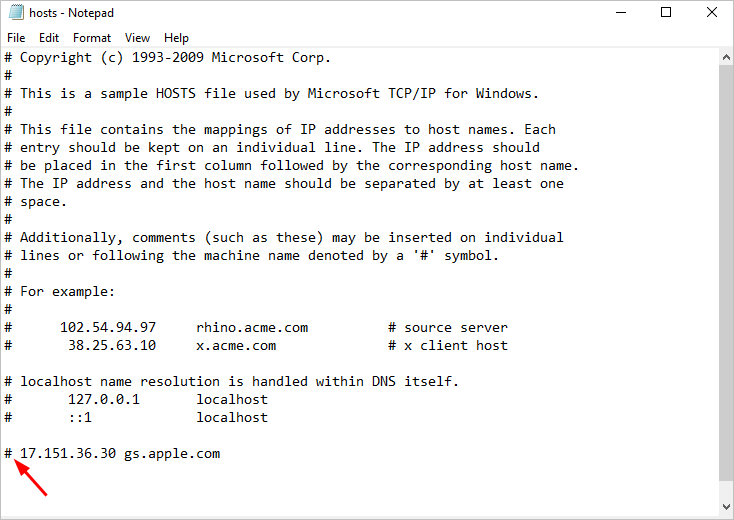The width and height of the screenshot is (734, 520).
Task: Click on gs.apple.com text
Action: (172, 454)
